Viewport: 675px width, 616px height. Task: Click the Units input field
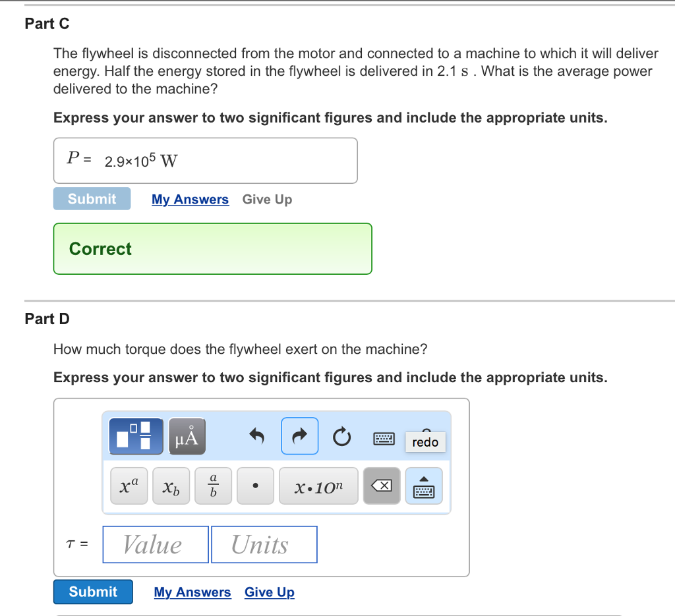264,545
